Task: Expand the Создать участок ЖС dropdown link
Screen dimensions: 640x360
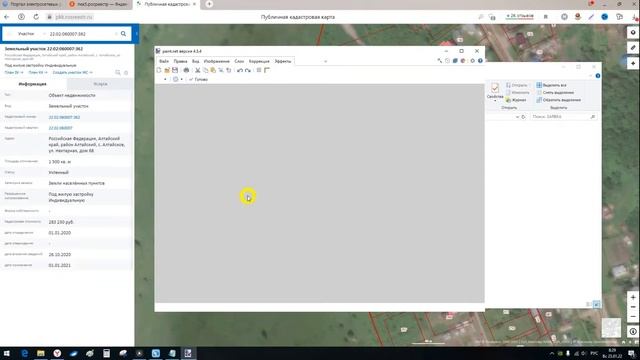Action: pos(73,72)
